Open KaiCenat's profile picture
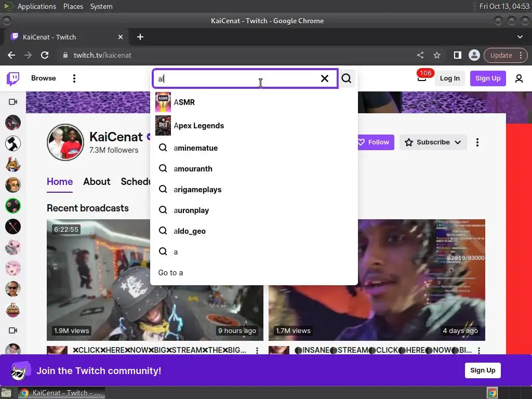 pyautogui.click(x=65, y=142)
